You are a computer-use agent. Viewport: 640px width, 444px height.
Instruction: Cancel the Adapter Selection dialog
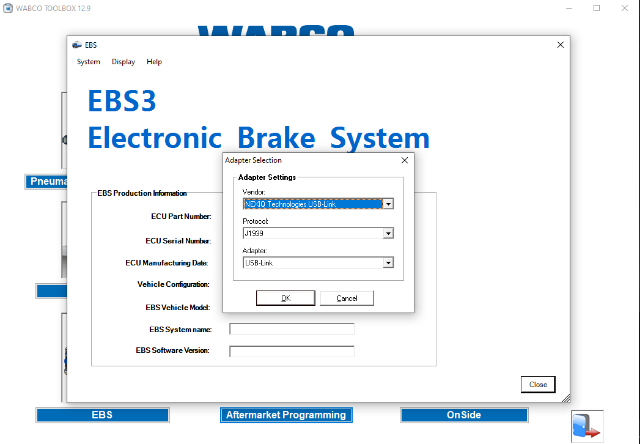(347, 298)
